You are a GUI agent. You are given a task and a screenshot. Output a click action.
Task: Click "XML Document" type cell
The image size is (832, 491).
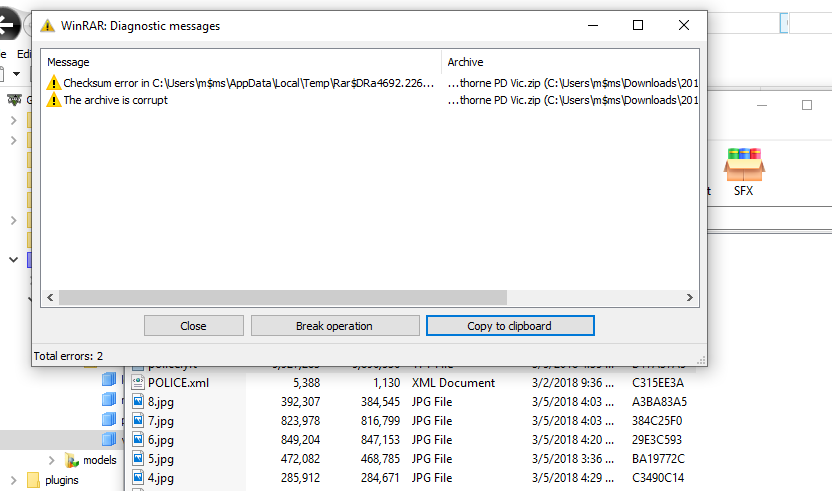453,383
